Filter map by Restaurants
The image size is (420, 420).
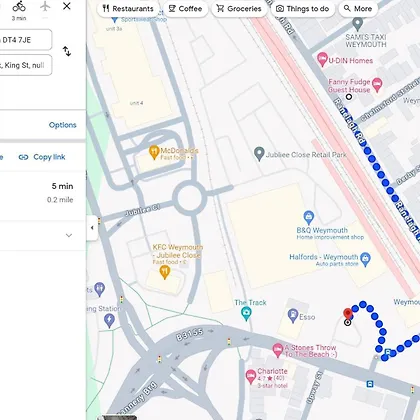[128, 9]
